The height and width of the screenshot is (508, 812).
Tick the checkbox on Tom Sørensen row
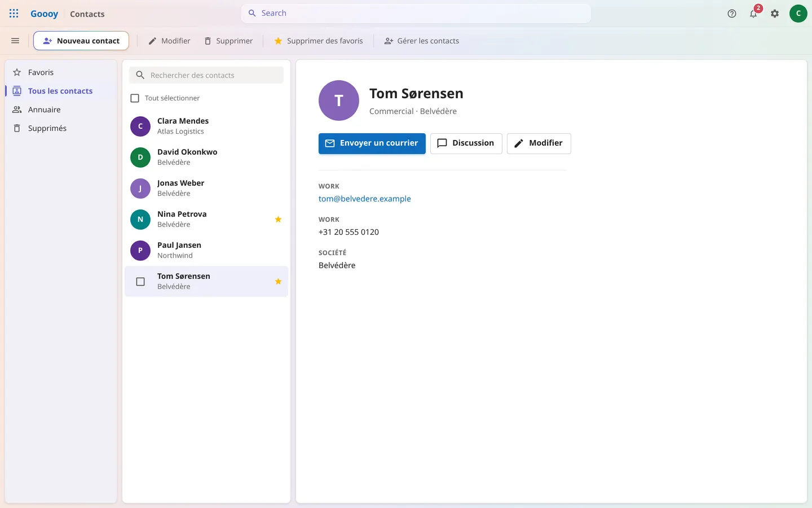pos(140,281)
